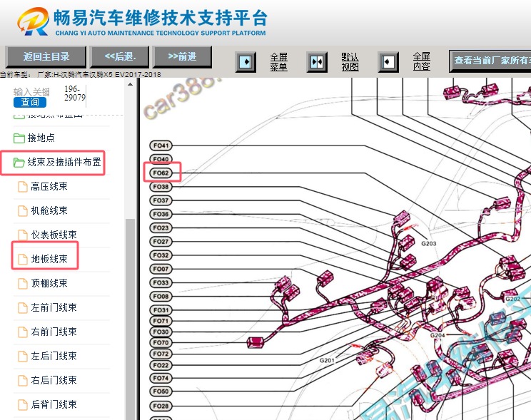Screen dimensions: 531x420
Task: Click connector label FO22
Action: click(161, 366)
